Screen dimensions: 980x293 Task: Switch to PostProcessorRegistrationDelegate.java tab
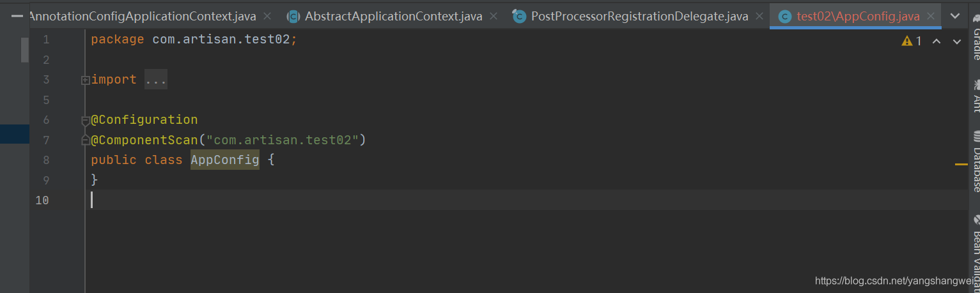click(639, 16)
